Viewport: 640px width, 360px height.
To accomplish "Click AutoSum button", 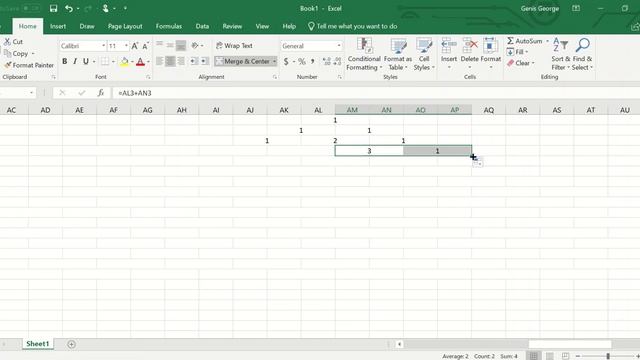I will click(x=525, y=41).
